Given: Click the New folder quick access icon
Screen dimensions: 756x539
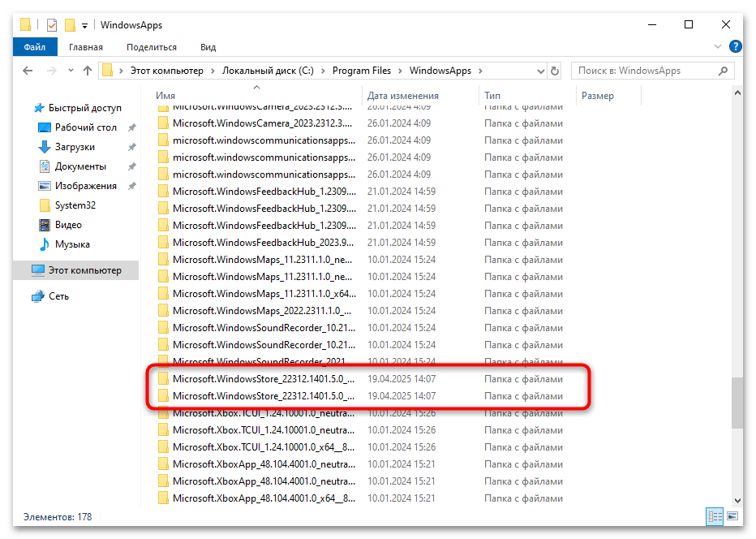Looking at the screenshot, I should click(x=71, y=24).
